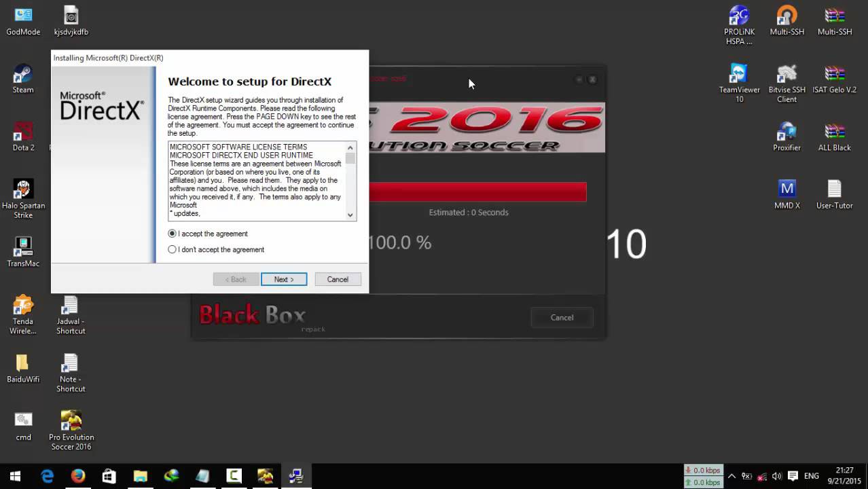
Task: Open the Tenda Wireless desktop icon
Action: pyautogui.click(x=23, y=315)
